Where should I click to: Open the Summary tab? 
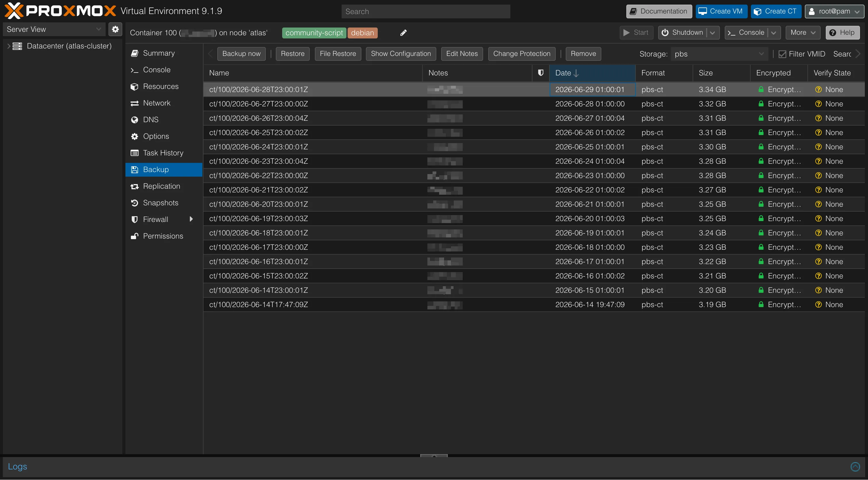click(164, 53)
